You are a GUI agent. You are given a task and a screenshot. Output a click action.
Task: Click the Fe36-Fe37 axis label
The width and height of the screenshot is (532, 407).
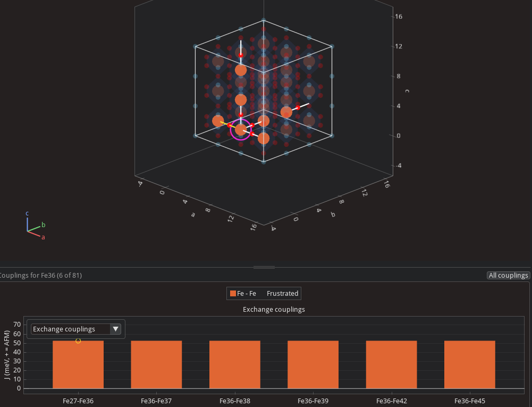[156, 401]
